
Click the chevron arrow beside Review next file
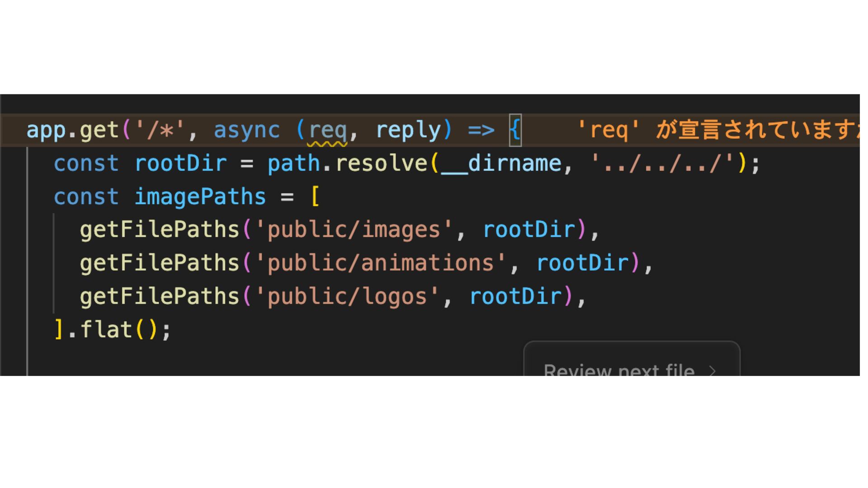point(712,371)
